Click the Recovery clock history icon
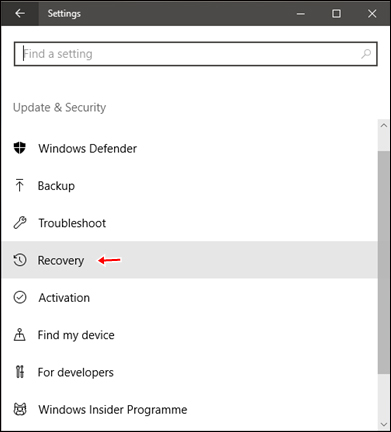The width and height of the screenshot is (391, 432). [20, 260]
